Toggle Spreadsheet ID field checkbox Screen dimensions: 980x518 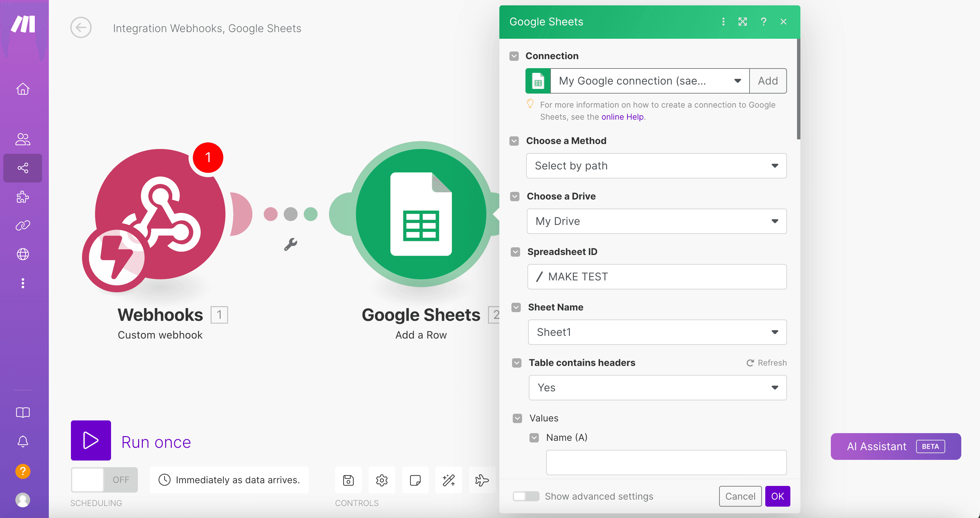click(x=515, y=252)
